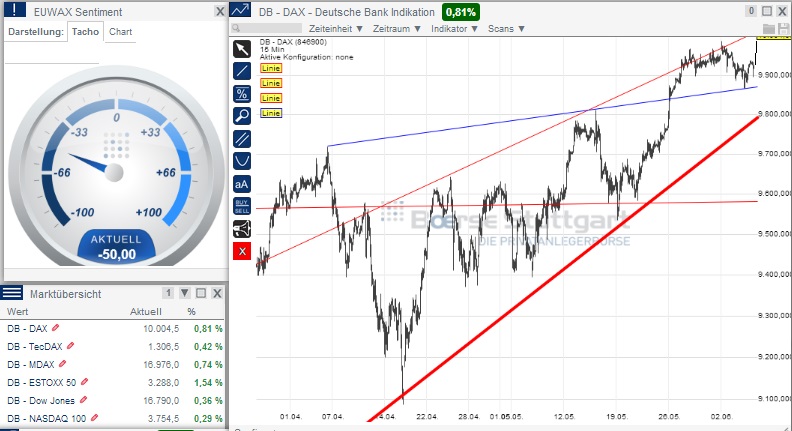Select the arrow pointer tool in chart toolbar
This screenshot has width=792, height=431.
242,49
